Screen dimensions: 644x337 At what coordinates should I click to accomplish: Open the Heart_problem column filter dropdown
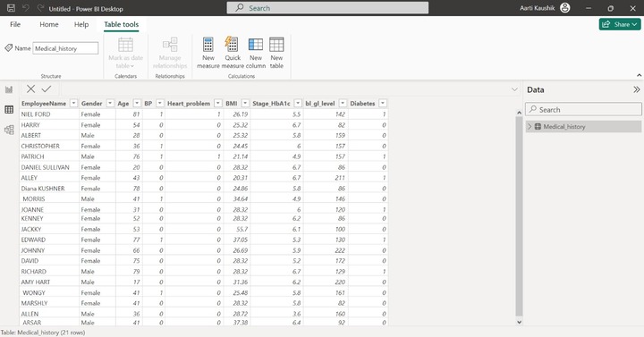pyautogui.click(x=218, y=103)
